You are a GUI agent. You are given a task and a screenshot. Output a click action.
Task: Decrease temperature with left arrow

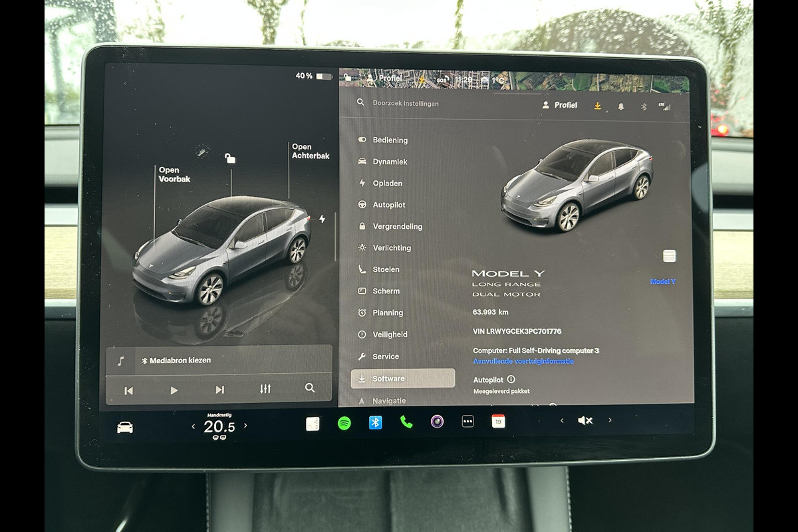(x=194, y=426)
